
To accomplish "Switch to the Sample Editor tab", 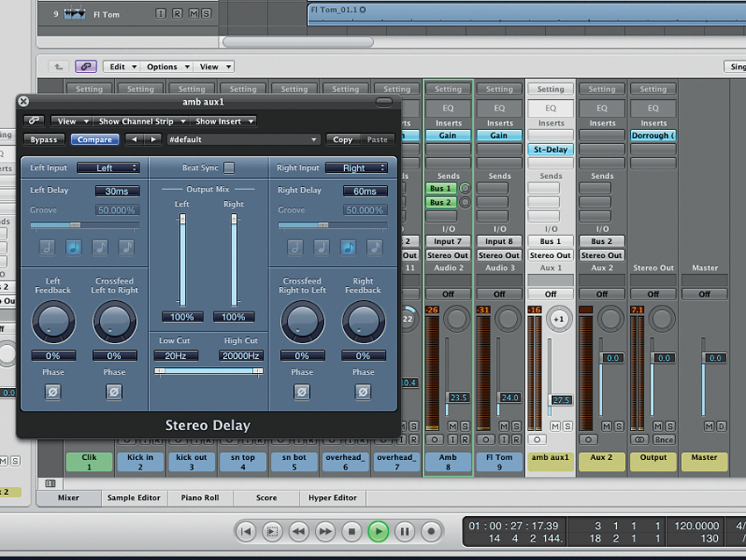I will [133, 498].
